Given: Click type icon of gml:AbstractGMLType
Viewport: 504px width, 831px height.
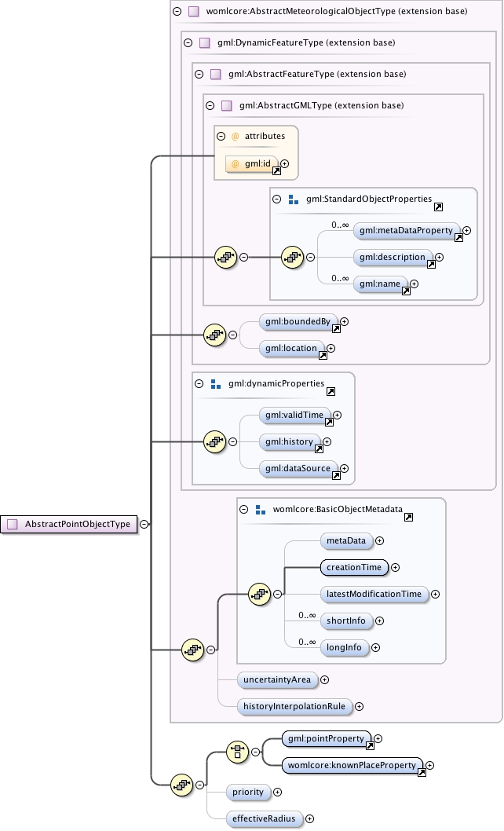Looking at the screenshot, I should pos(227,105).
